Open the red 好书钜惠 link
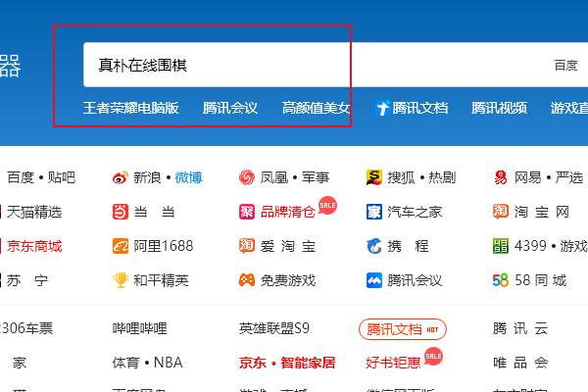The height and width of the screenshot is (392, 588). pyautogui.click(x=393, y=363)
